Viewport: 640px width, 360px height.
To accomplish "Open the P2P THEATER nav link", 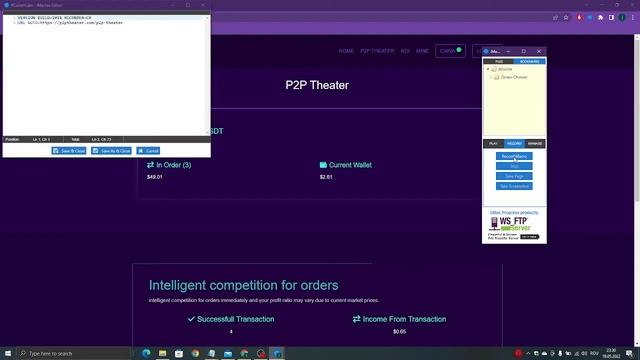I will click(x=377, y=51).
